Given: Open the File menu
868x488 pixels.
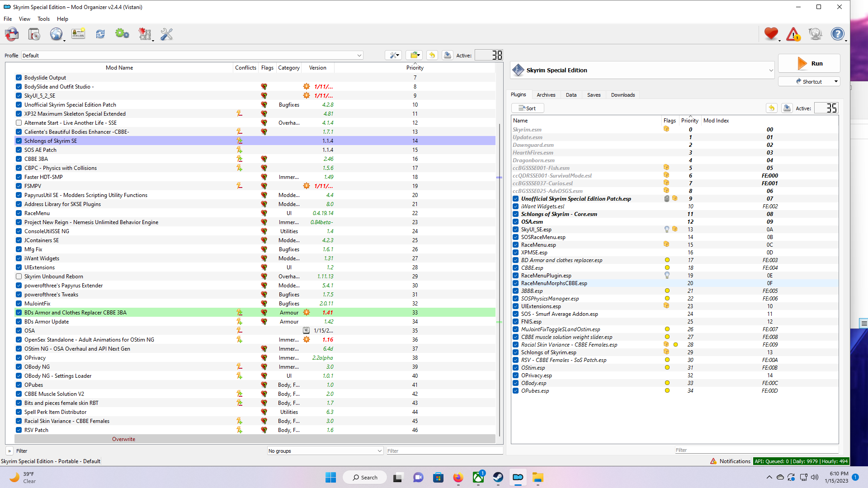Looking at the screenshot, I should [x=8, y=19].
